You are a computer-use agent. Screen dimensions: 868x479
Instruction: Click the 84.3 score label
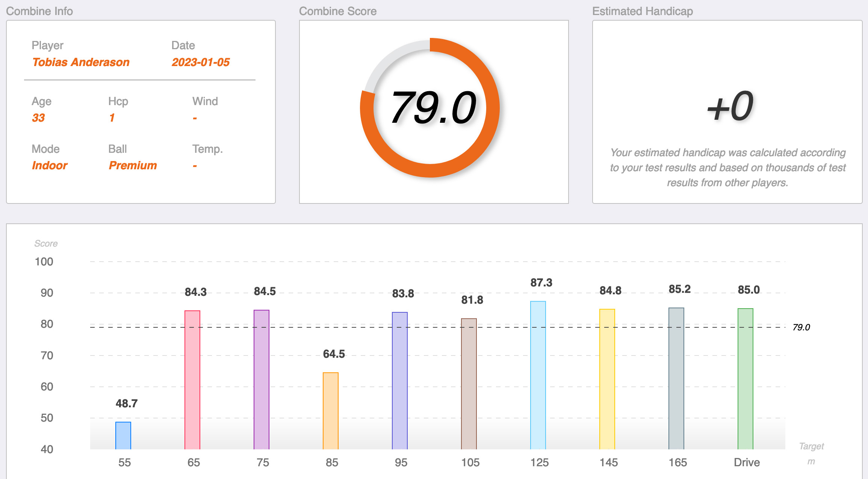(x=195, y=292)
